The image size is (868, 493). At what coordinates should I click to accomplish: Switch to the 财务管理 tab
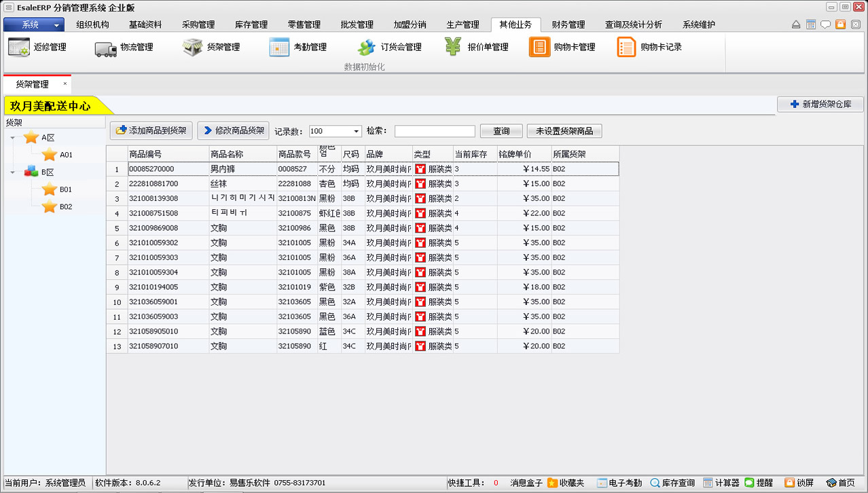pos(568,24)
